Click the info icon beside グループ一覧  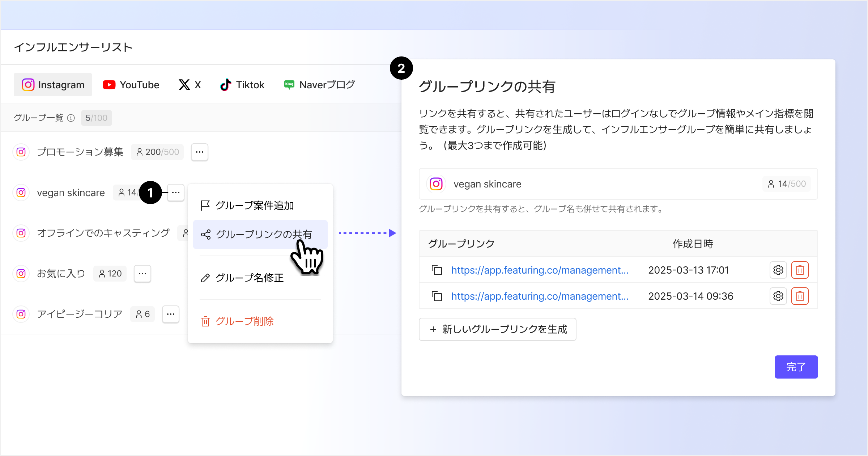pyautogui.click(x=71, y=118)
